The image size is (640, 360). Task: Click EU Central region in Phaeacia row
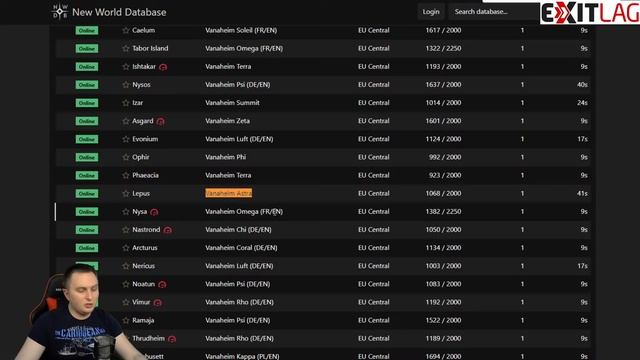point(373,175)
